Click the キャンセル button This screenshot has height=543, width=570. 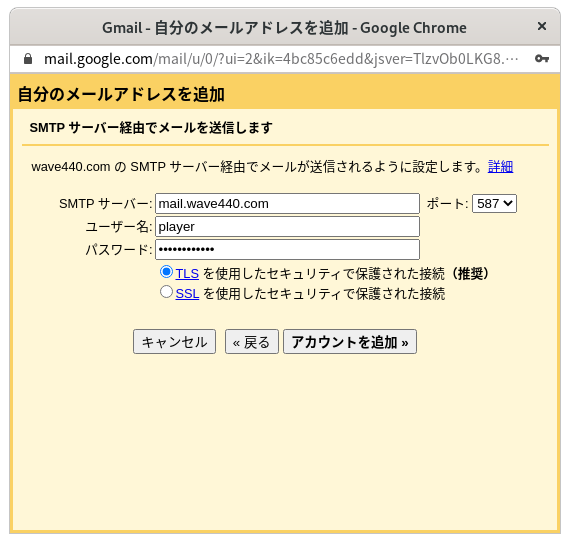tap(174, 342)
